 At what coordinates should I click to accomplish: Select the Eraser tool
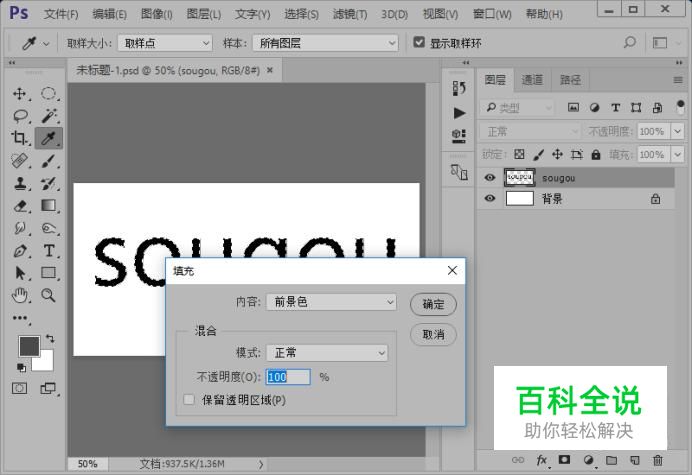[19, 206]
